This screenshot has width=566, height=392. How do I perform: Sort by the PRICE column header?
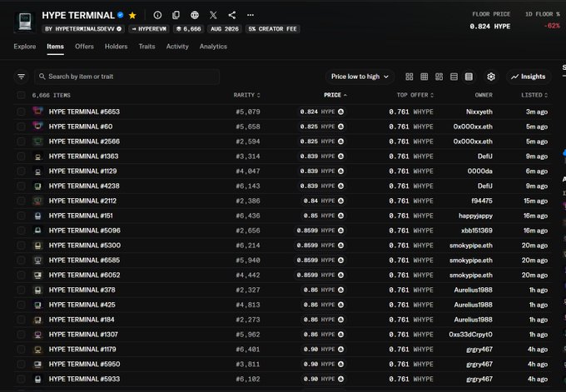coord(335,95)
